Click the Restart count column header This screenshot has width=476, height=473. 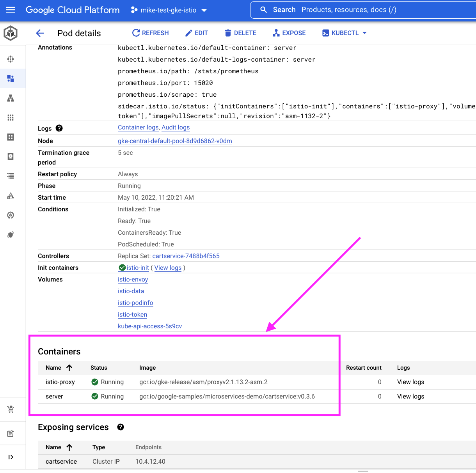click(364, 368)
